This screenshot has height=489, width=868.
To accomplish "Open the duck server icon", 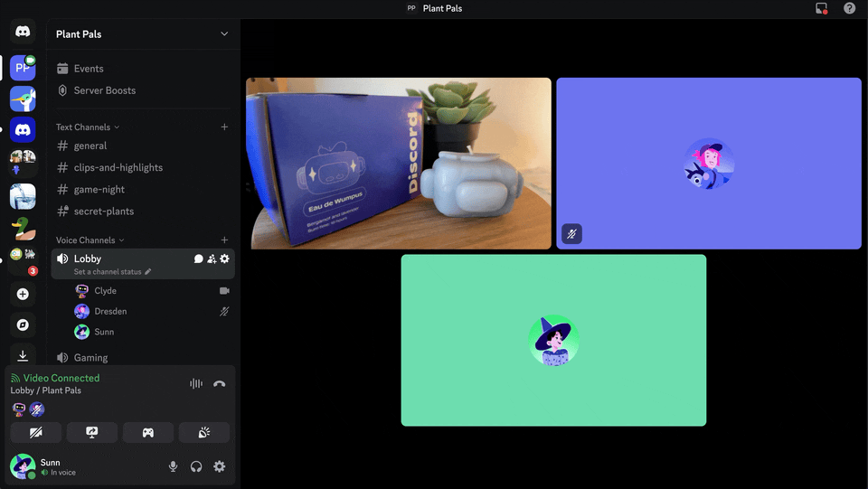I will click(23, 229).
